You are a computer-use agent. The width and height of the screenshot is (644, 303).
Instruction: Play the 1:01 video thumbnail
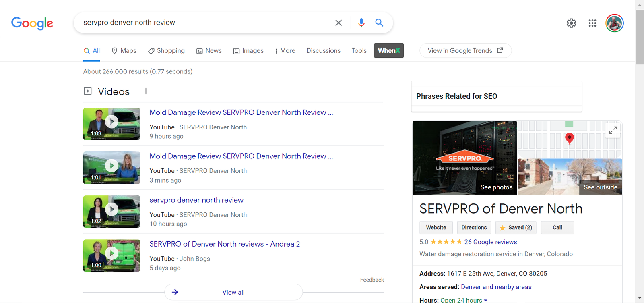click(111, 168)
